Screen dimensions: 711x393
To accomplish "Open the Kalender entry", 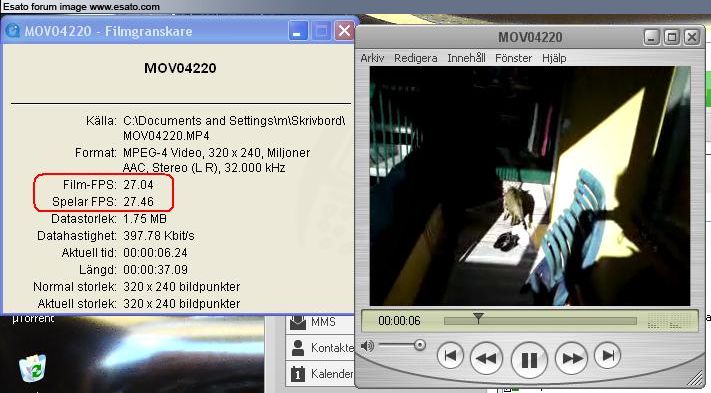I will click(320, 374).
